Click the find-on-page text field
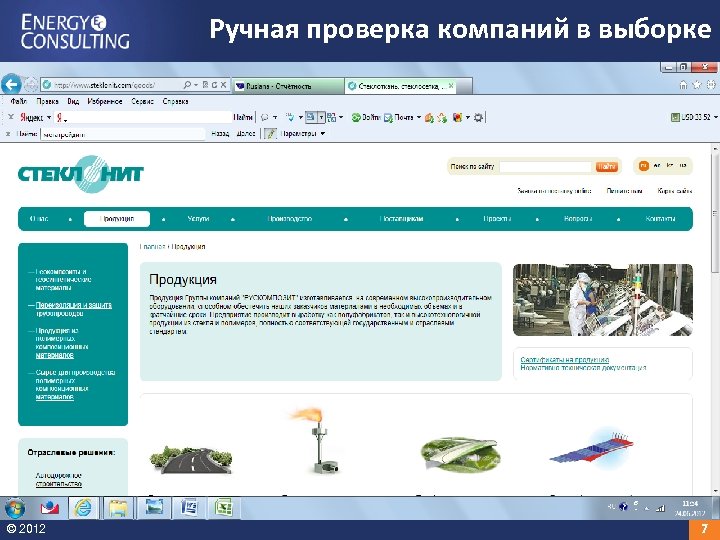 click(123, 134)
